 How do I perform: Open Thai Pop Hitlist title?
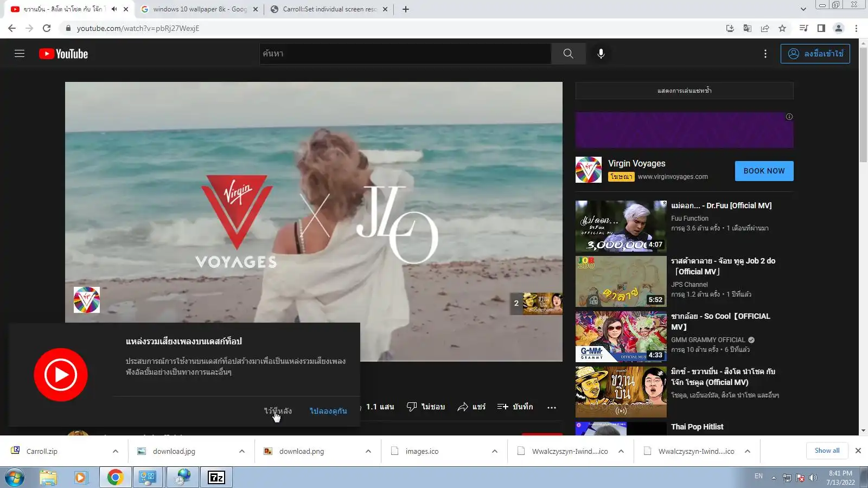pos(697,427)
